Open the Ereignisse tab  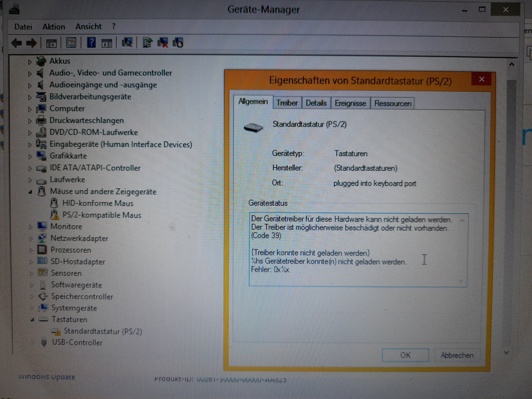tap(350, 103)
